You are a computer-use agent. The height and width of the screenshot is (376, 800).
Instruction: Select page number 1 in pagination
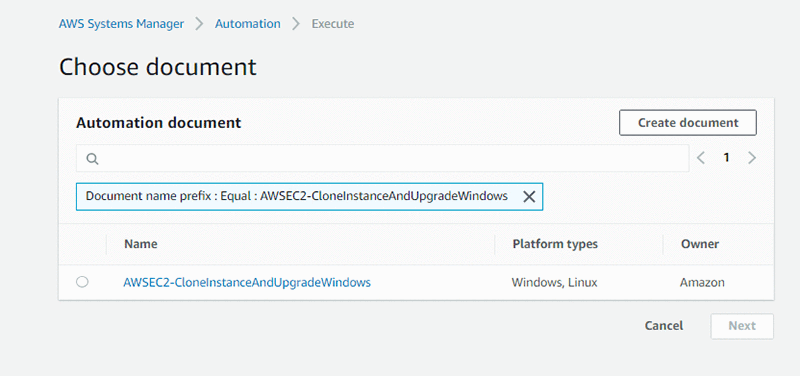(726, 158)
